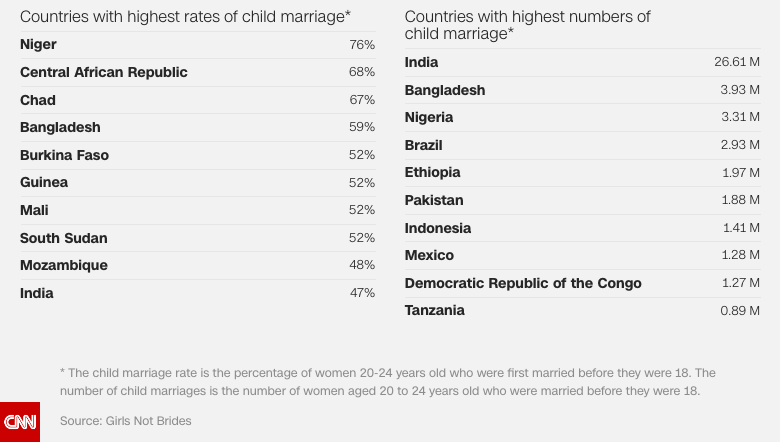Select the Niger row in rates table
Viewport: 780px width, 442px height.
[x=39, y=45]
